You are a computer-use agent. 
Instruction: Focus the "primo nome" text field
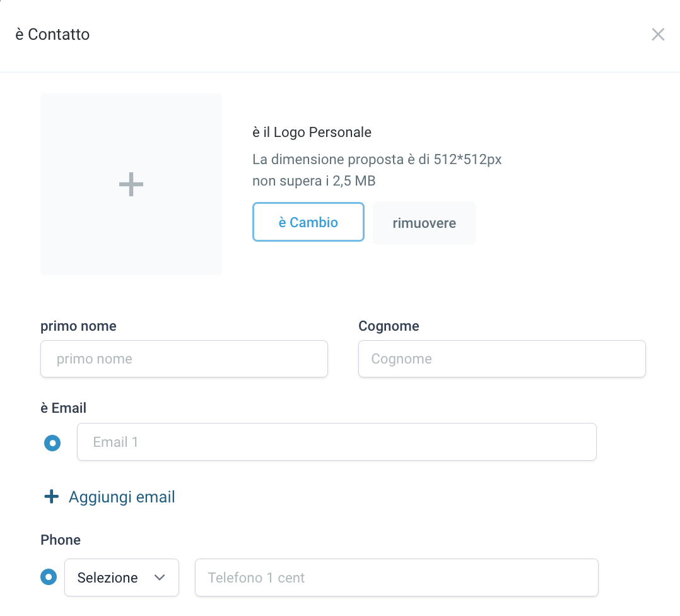point(184,359)
